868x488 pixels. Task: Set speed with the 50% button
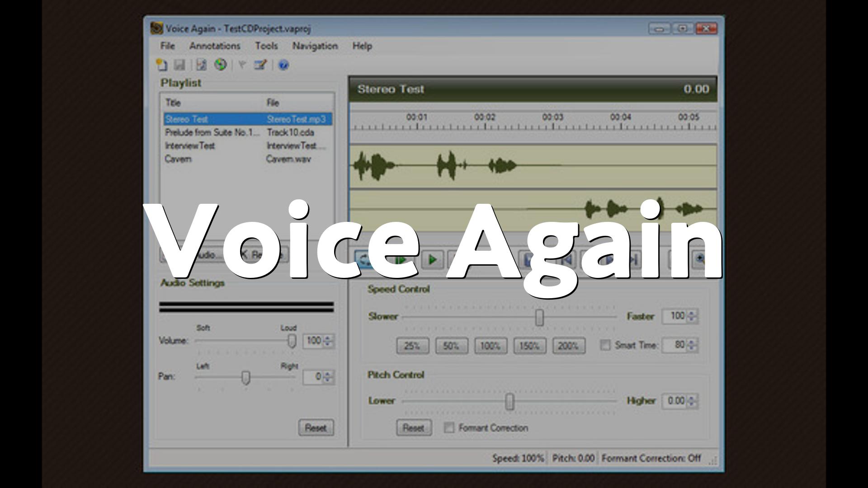451,346
